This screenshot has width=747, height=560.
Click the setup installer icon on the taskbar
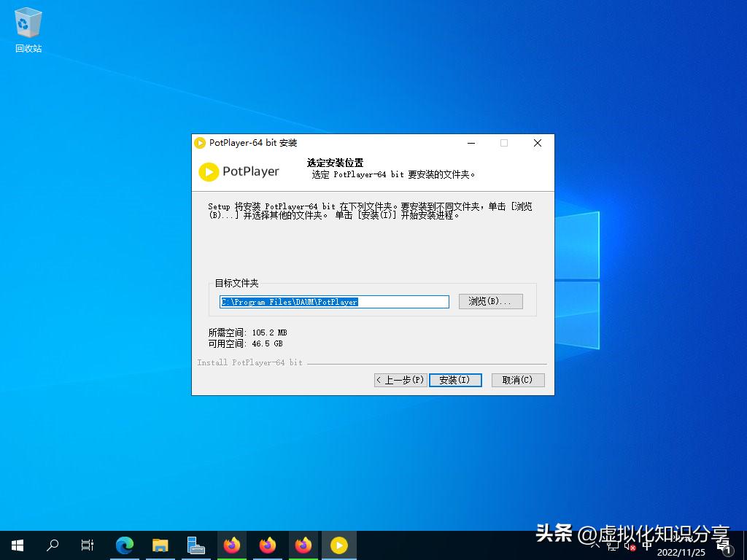(196, 545)
